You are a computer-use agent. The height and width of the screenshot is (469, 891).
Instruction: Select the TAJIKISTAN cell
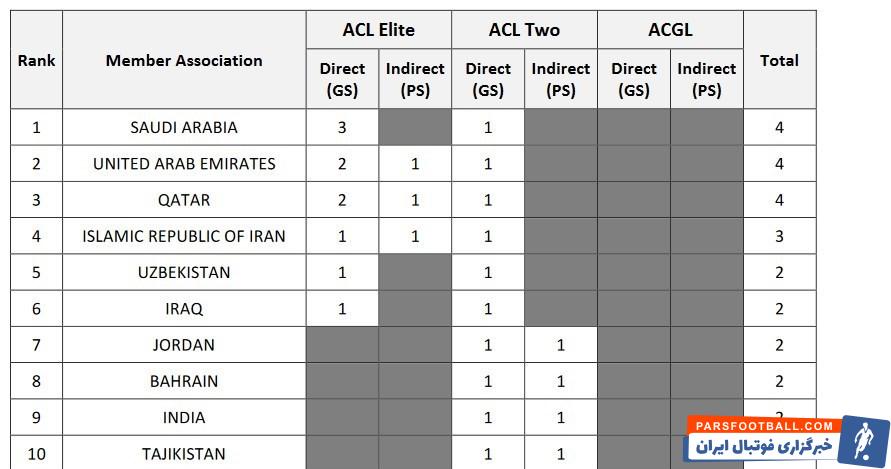(x=184, y=454)
